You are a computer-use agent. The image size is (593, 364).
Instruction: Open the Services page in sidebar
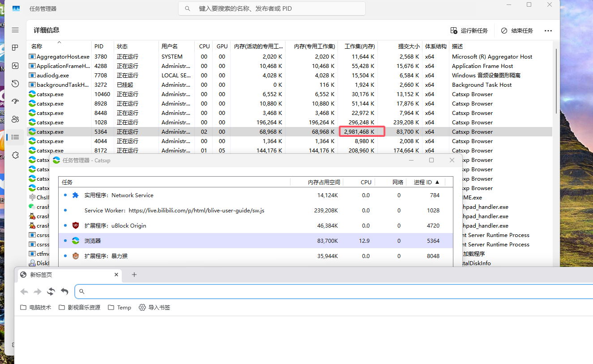[x=15, y=155]
